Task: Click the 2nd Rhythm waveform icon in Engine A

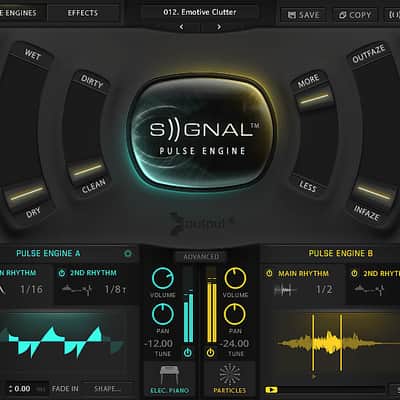Action: click(77, 289)
